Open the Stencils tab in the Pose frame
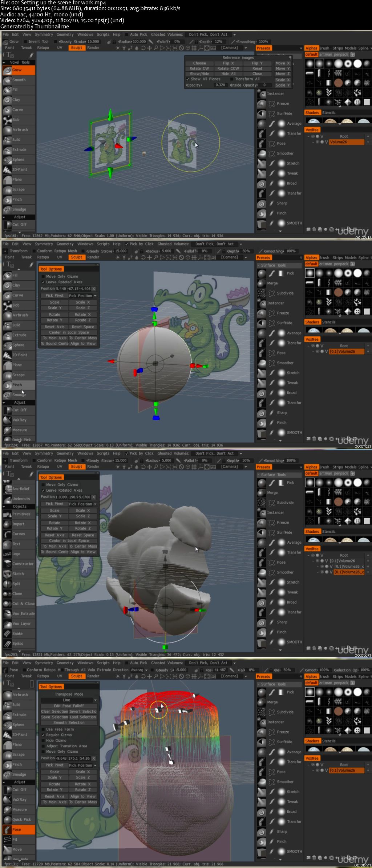The image size is (372, 868). click(x=329, y=741)
